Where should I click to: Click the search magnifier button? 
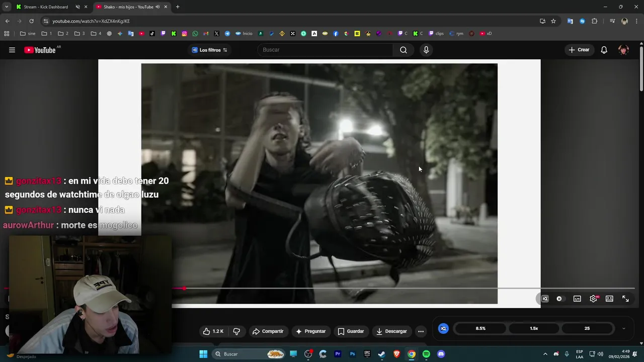[404, 50]
